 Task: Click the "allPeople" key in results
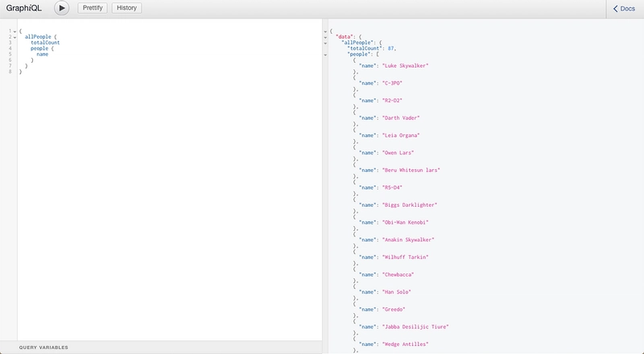(357, 43)
